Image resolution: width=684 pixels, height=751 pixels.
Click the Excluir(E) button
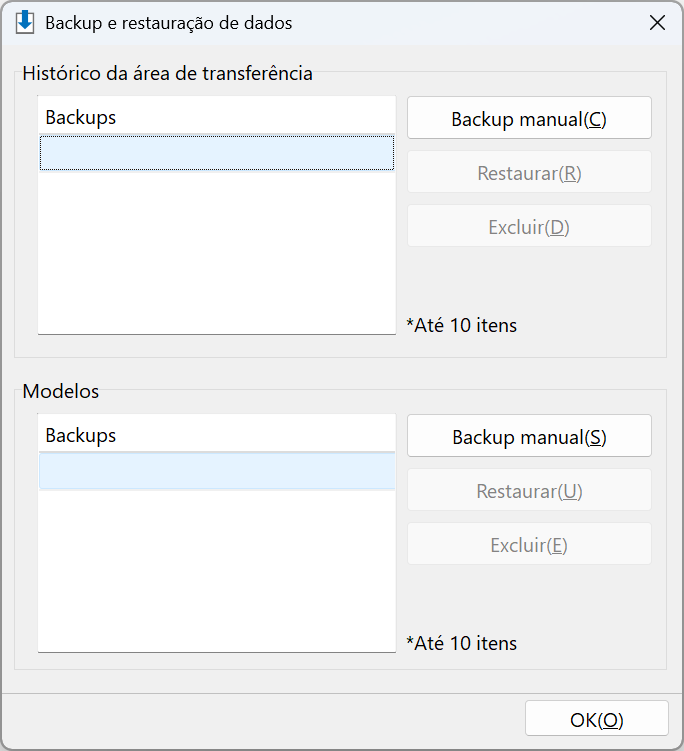pyautogui.click(x=529, y=544)
